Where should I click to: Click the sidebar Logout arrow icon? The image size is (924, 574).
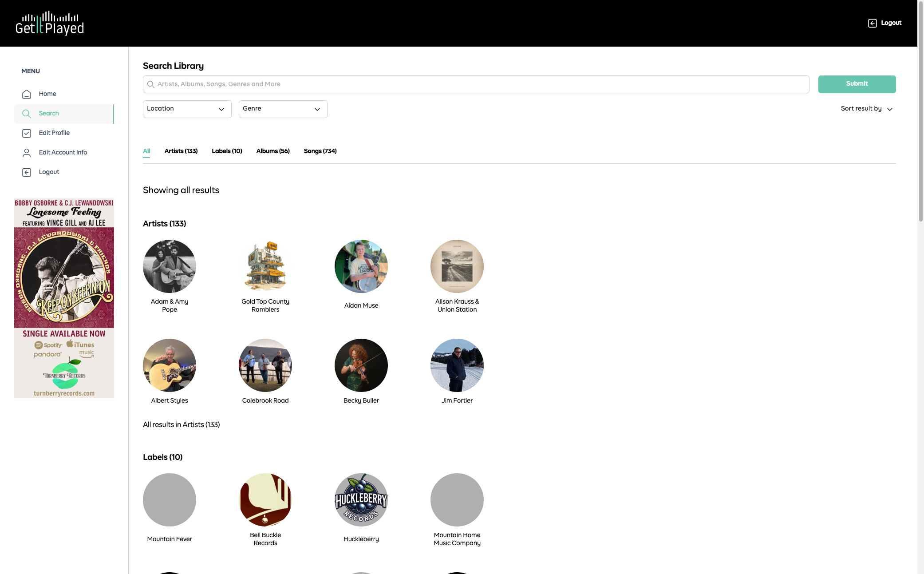tap(27, 172)
